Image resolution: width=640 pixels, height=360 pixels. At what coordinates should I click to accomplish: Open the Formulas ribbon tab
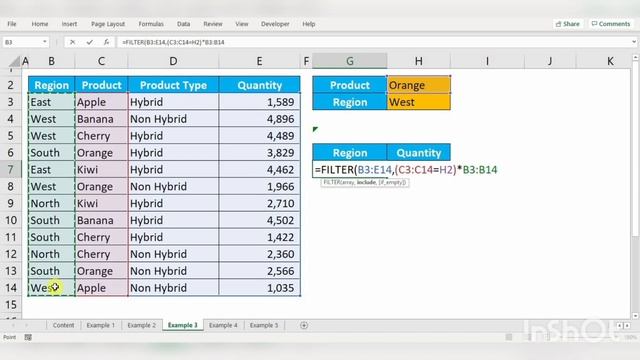(x=151, y=24)
